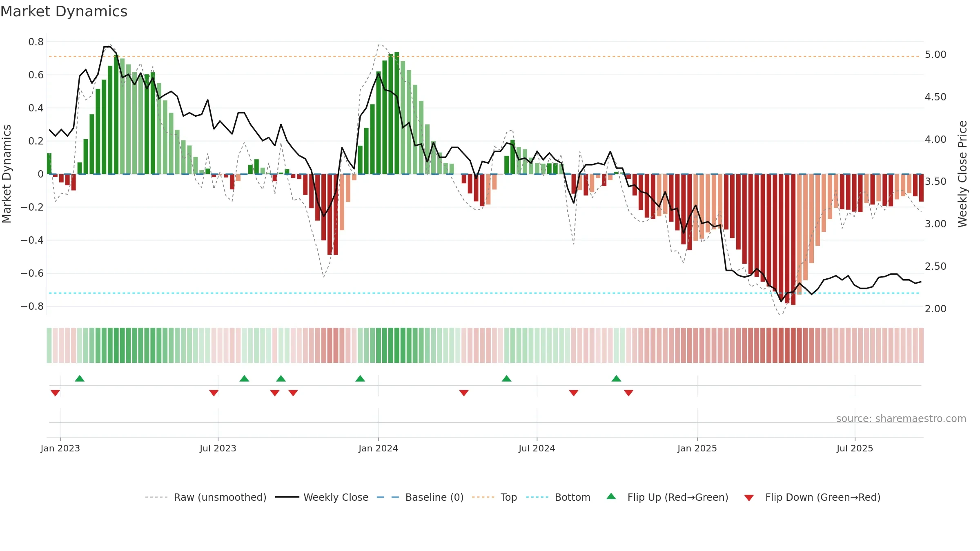Image resolution: width=980 pixels, height=551 pixels.
Task: Click the 0.8 tick on left axis
Action: (x=36, y=42)
